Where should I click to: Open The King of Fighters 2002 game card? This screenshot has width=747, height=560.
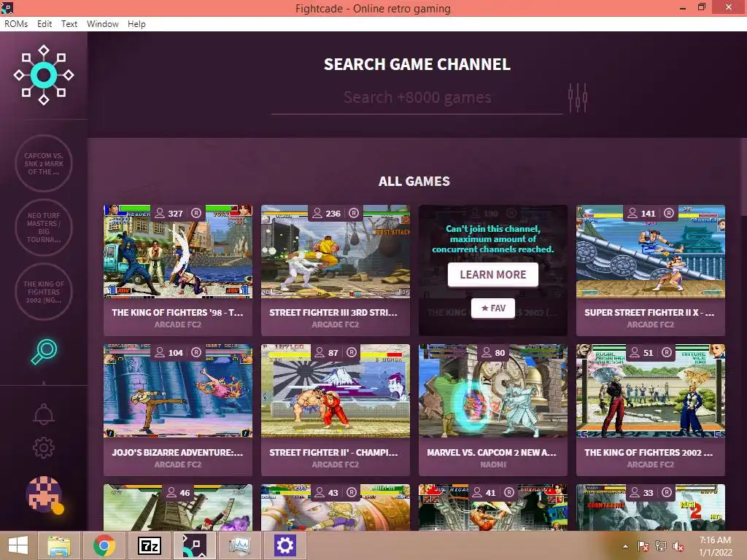tap(650, 410)
